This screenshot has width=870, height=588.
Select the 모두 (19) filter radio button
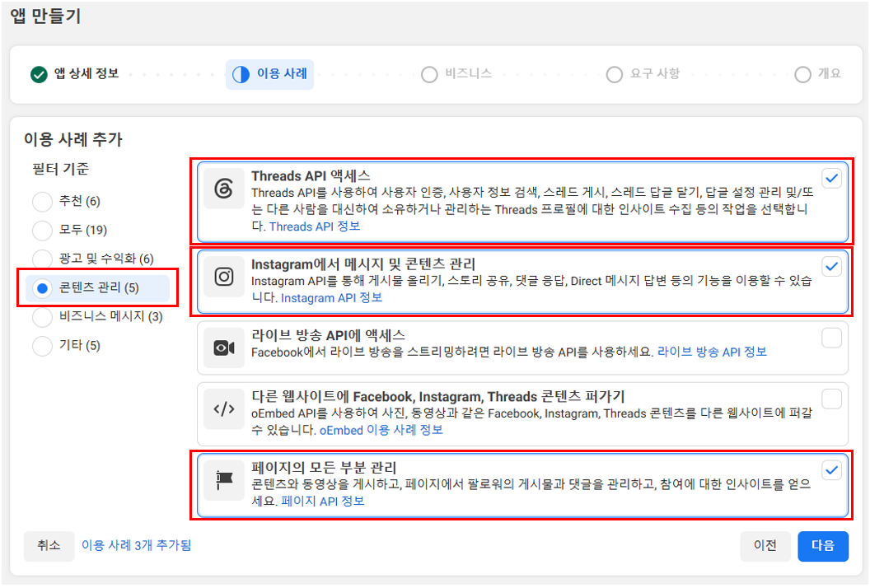42,231
